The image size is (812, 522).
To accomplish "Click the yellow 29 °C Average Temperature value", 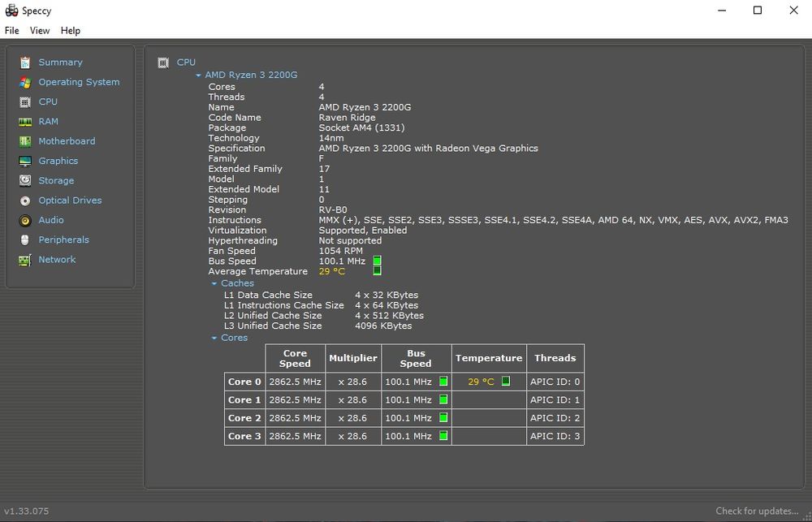I will pos(331,271).
